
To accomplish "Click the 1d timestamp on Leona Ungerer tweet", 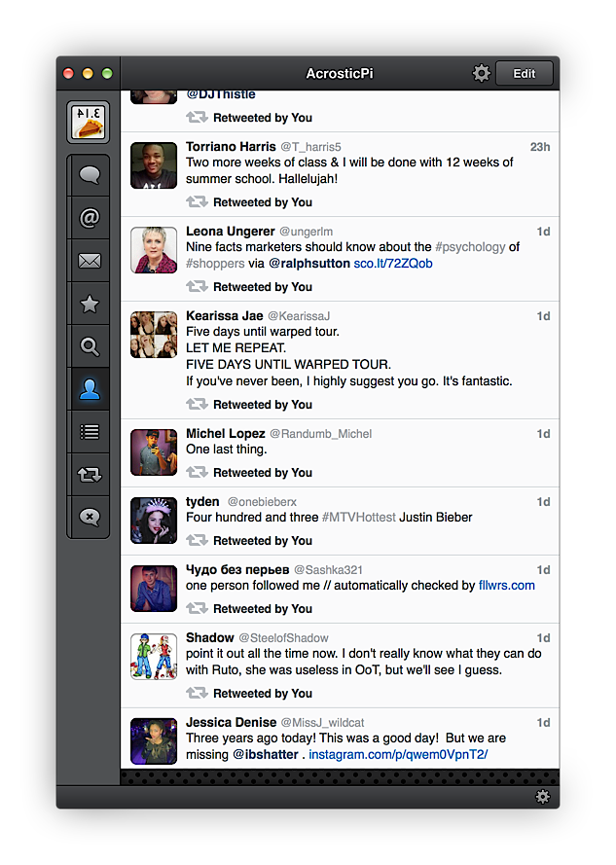I will coord(544,232).
